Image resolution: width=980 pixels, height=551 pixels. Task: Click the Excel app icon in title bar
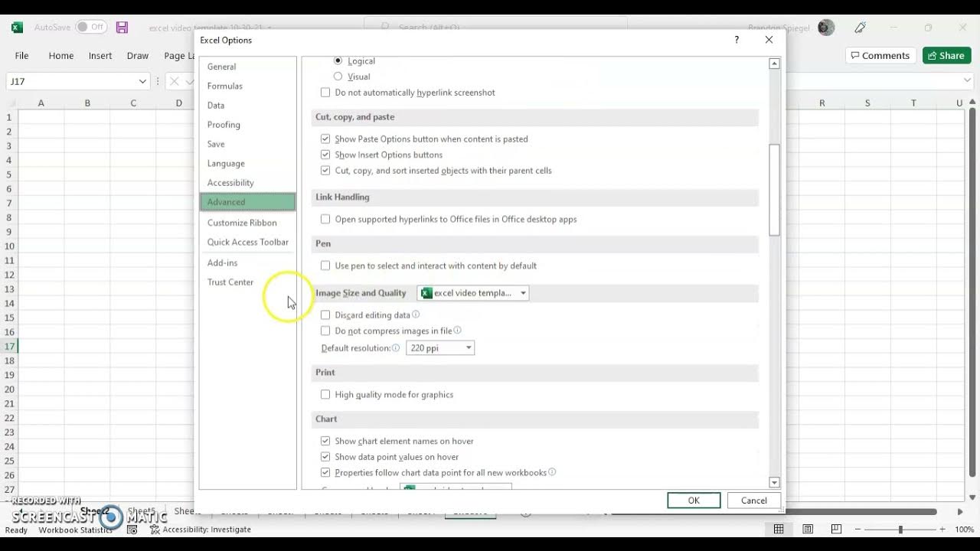pyautogui.click(x=16, y=28)
